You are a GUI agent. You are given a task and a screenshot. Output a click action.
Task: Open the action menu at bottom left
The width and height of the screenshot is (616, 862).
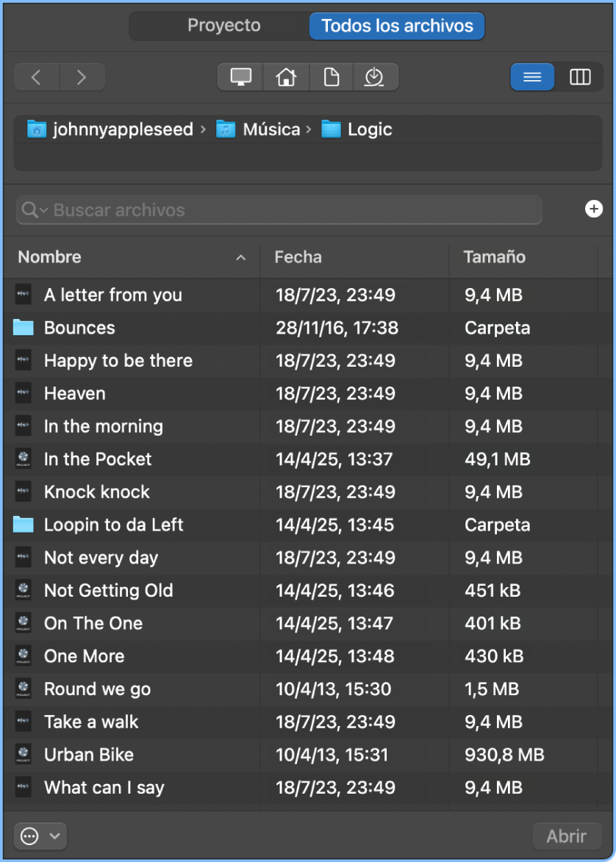[40, 836]
